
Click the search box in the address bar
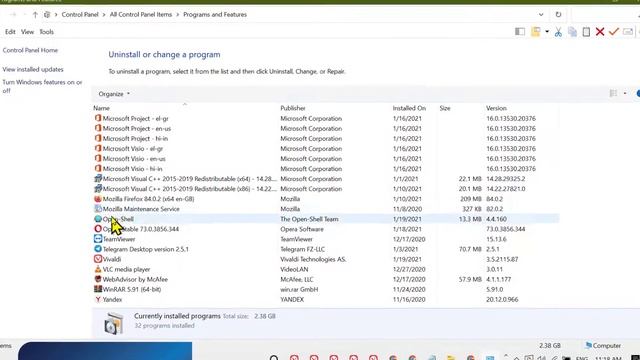(x=606, y=15)
